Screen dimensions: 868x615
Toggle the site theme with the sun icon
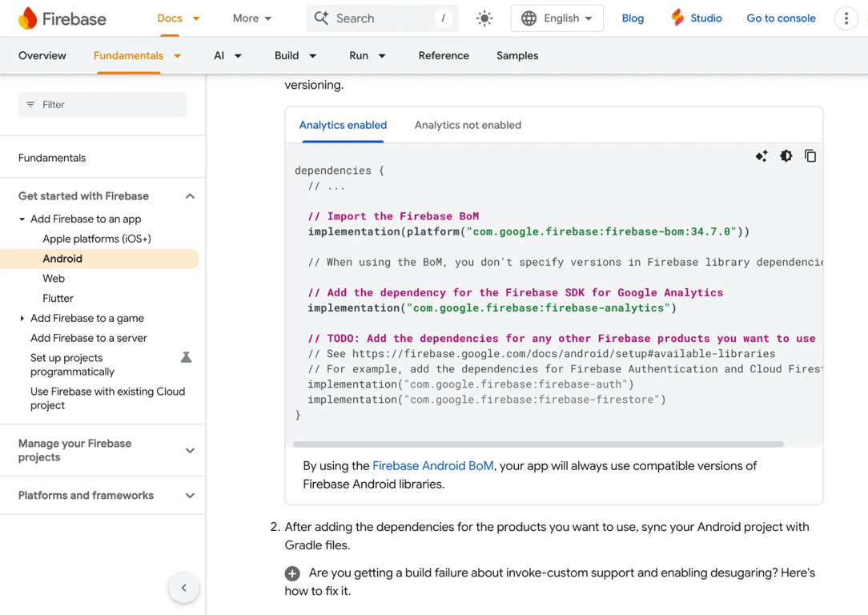click(x=484, y=18)
